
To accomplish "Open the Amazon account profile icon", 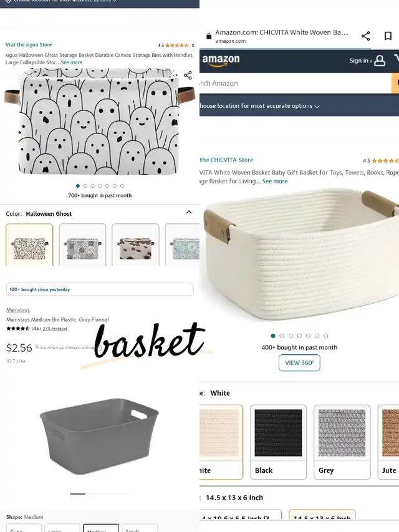I will [x=380, y=60].
